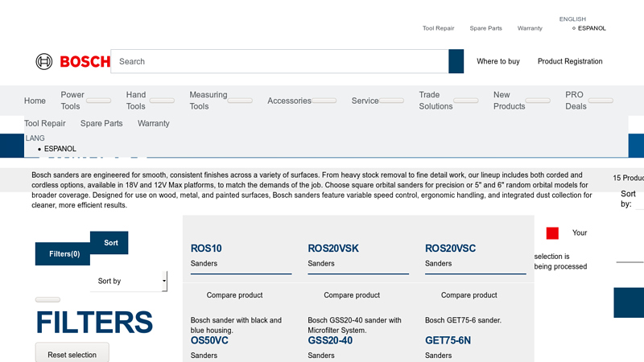Go to Home in navigation

[35, 101]
